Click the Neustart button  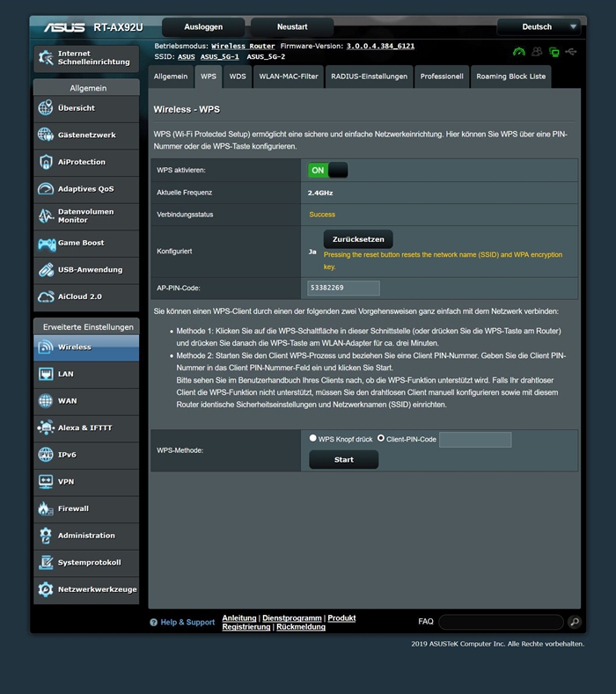point(292,27)
